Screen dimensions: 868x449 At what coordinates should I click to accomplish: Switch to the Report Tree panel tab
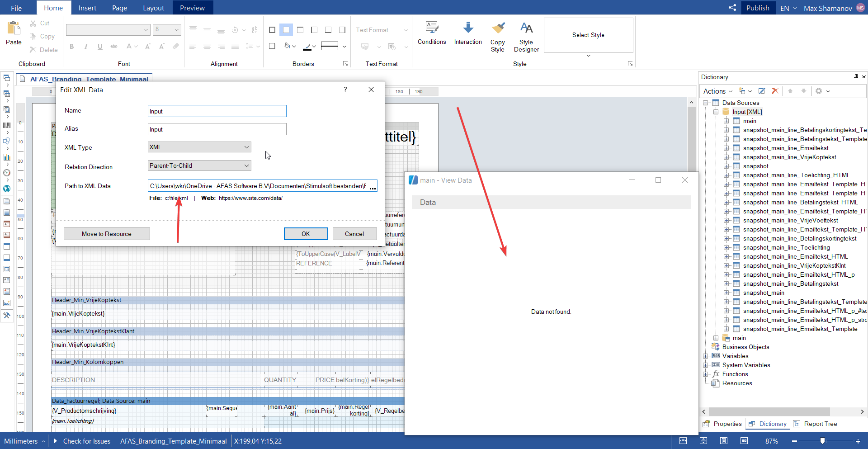[815, 424]
